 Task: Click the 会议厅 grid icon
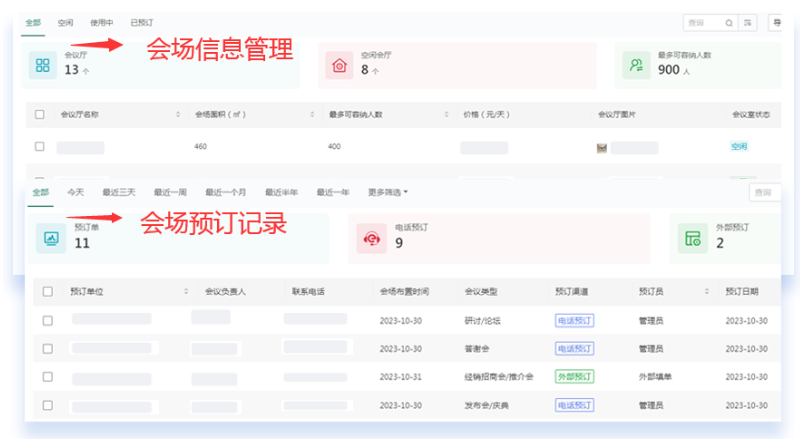pos(43,65)
